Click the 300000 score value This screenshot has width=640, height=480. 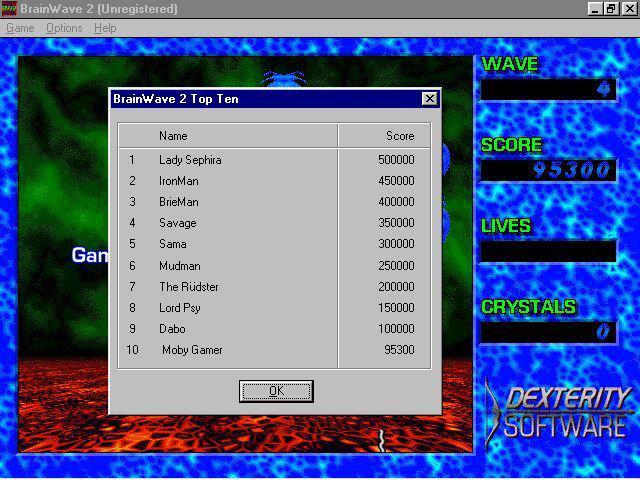pos(396,244)
